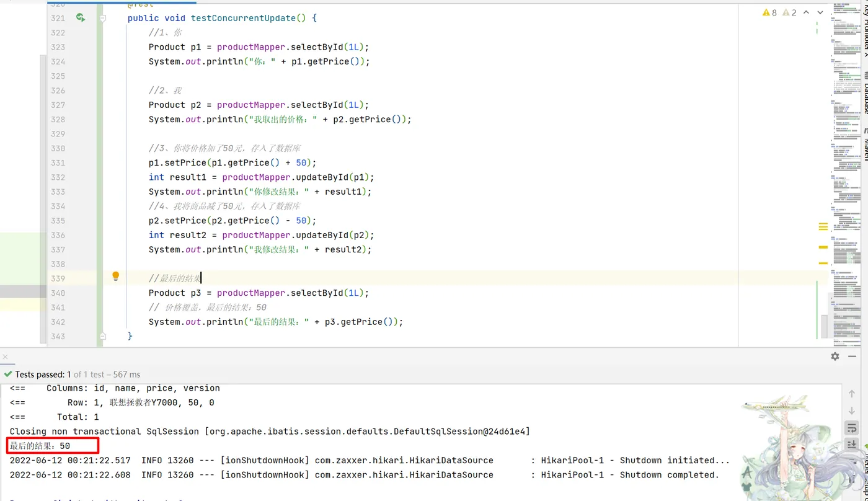Click console line 'Total: 1'
This screenshot has height=501, width=868.
click(55, 417)
